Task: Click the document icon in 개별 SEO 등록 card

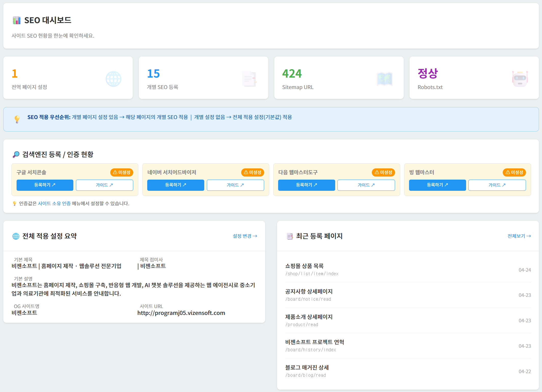Action: [x=249, y=79]
